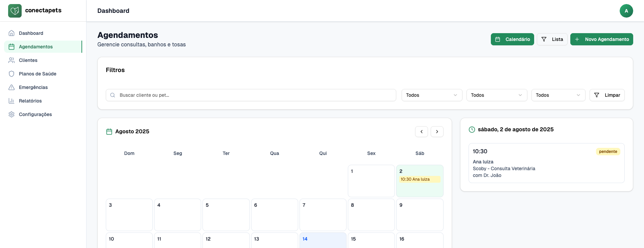This screenshot has height=248, width=644.
Task: Open the 10:30 Ana luiza calendar event
Action: click(x=420, y=179)
